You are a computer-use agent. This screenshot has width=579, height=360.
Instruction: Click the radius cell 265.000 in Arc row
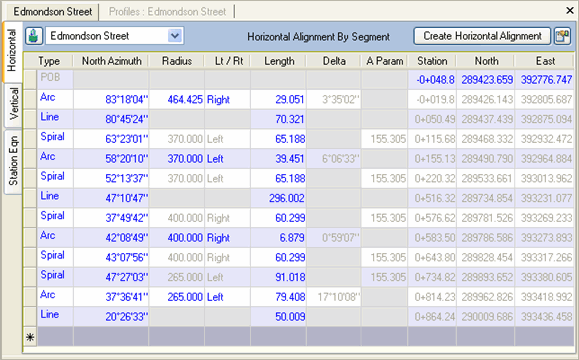pos(177,297)
